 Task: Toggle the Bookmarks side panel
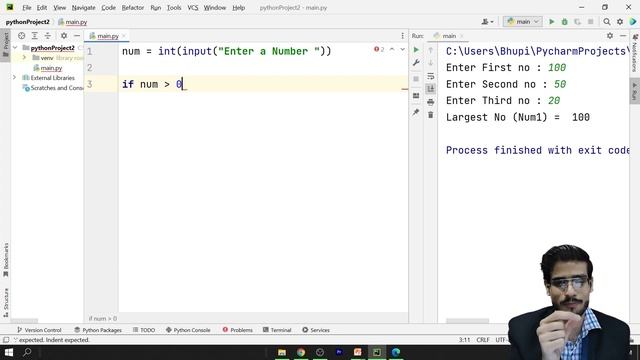(5, 260)
